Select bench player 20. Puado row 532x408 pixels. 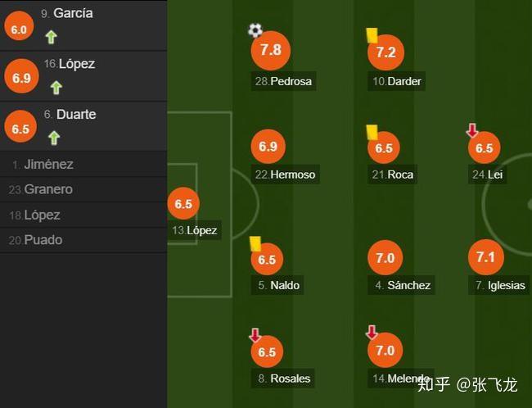click(x=83, y=240)
